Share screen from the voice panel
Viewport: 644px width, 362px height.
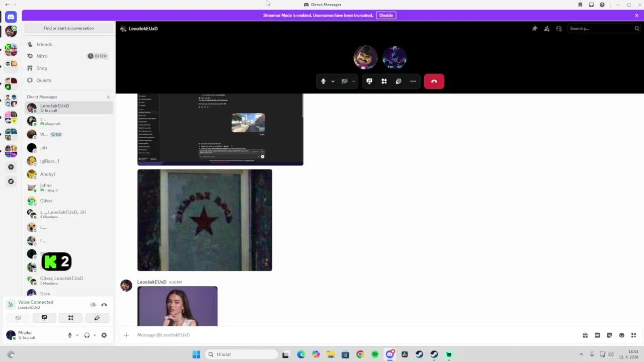click(x=44, y=318)
